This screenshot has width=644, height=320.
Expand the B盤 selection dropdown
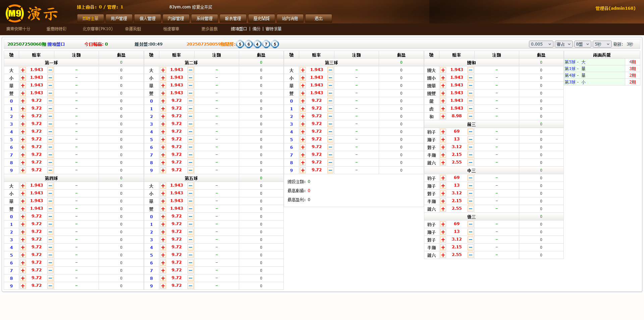click(582, 44)
